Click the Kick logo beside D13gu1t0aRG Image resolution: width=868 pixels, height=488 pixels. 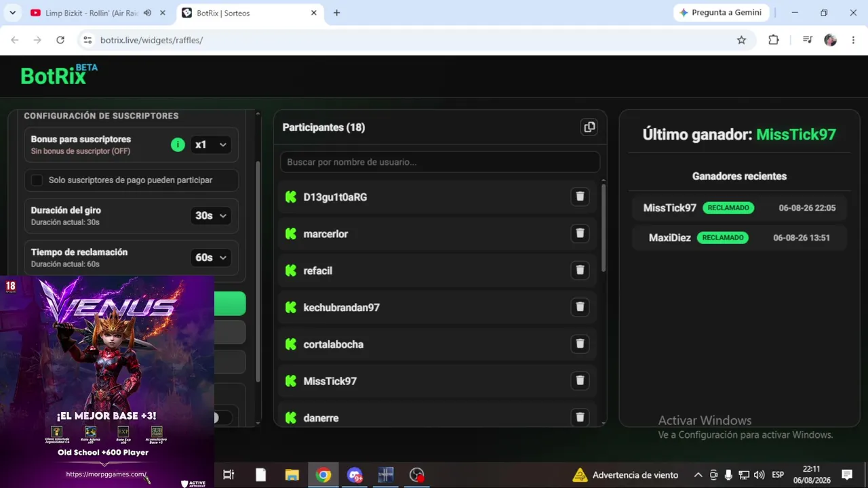click(291, 197)
